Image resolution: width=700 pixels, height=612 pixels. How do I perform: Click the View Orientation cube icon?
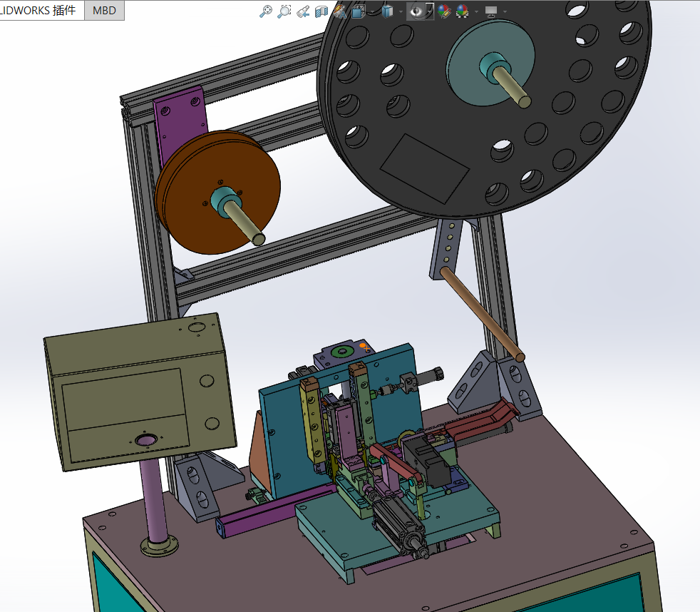point(358,11)
